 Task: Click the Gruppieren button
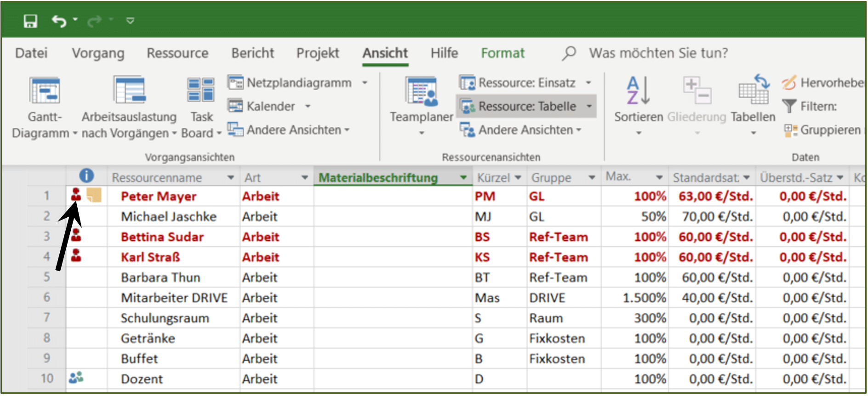[x=822, y=130]
